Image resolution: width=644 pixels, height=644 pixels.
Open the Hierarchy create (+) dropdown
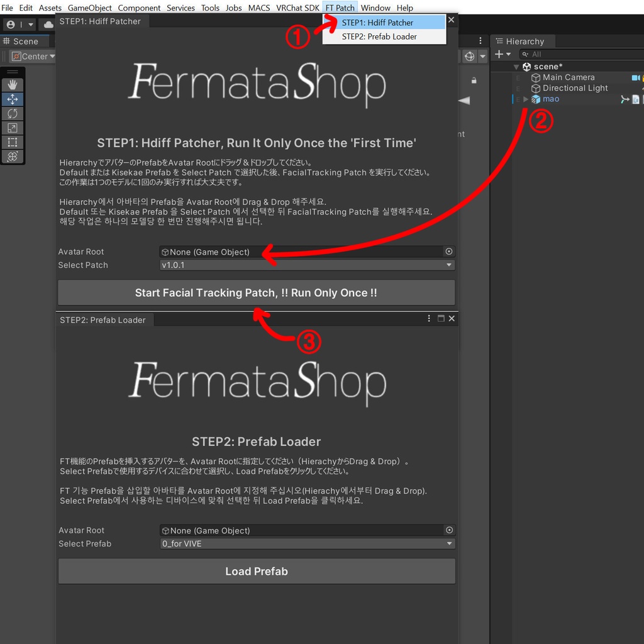pyautogui.click(x=501, y=53)
